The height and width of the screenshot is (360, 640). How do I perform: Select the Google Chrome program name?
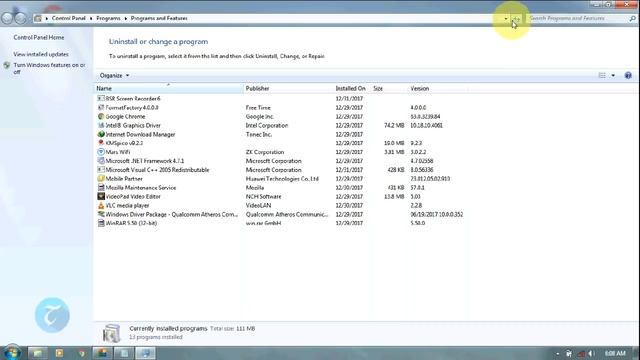click(125, 116)
